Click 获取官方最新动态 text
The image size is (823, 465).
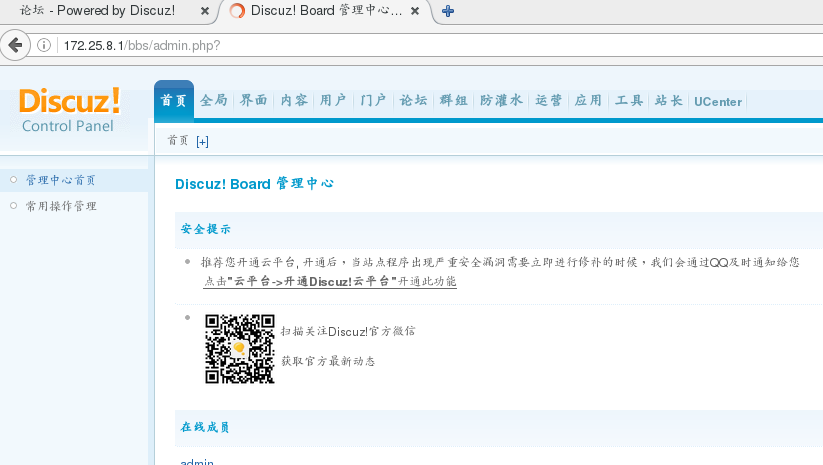coord(328,361)
